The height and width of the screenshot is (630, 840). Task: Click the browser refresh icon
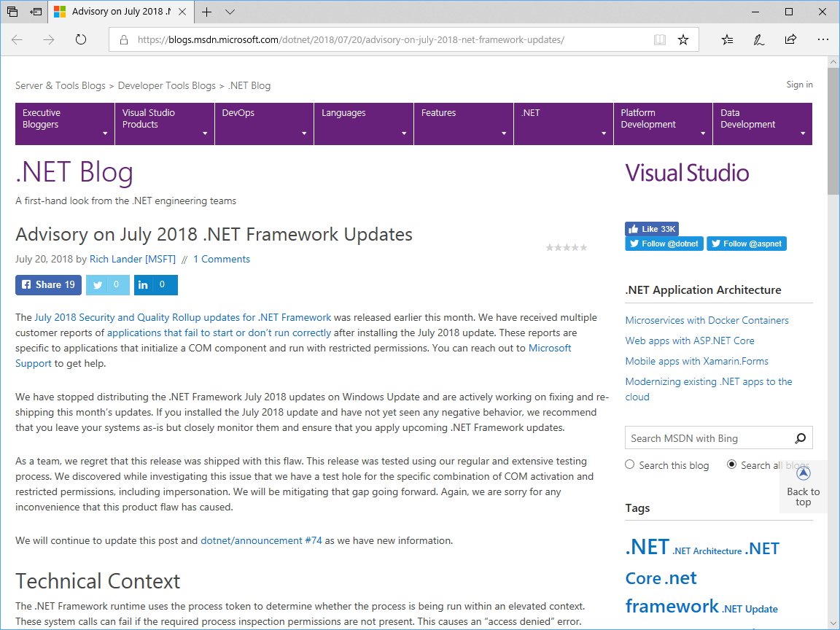point(81,40)
